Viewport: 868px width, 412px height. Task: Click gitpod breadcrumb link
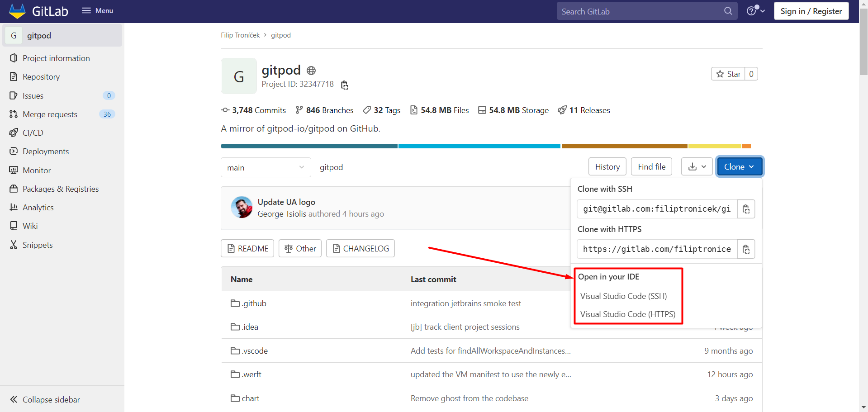(281, 35)
